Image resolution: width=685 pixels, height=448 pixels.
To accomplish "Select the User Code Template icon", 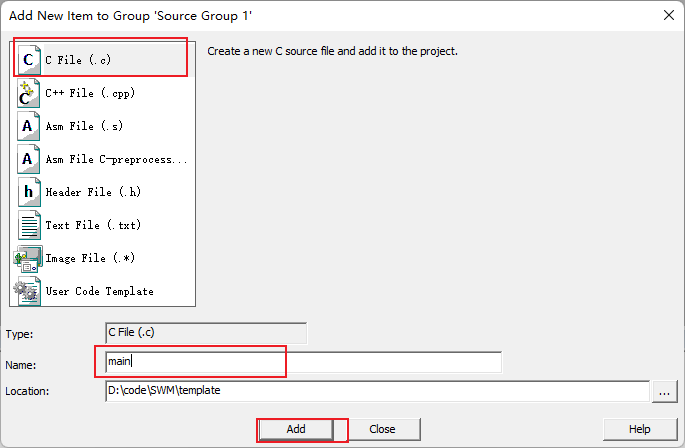I will click(29, 291).
